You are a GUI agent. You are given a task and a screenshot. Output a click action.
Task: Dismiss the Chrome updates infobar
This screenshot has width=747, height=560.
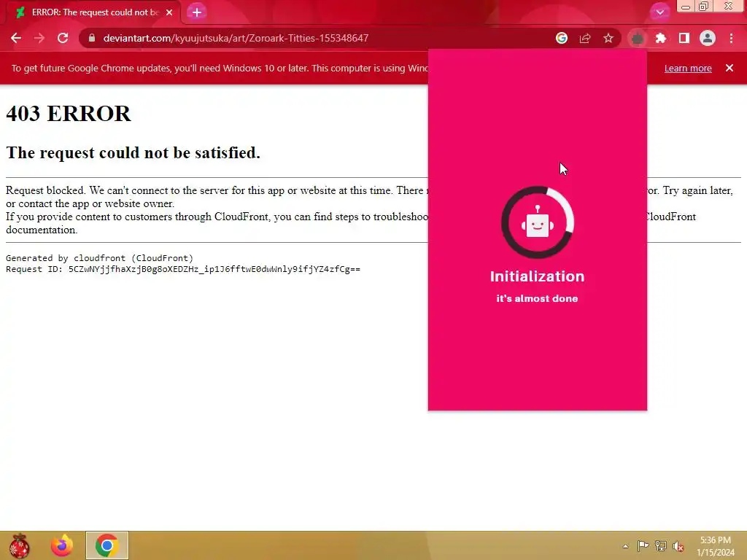pyautogui.click(x=729, y=68)
